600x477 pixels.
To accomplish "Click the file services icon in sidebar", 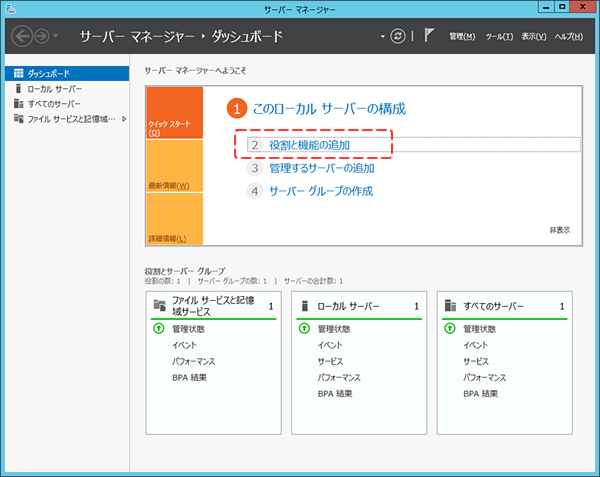I will [18, 119].
